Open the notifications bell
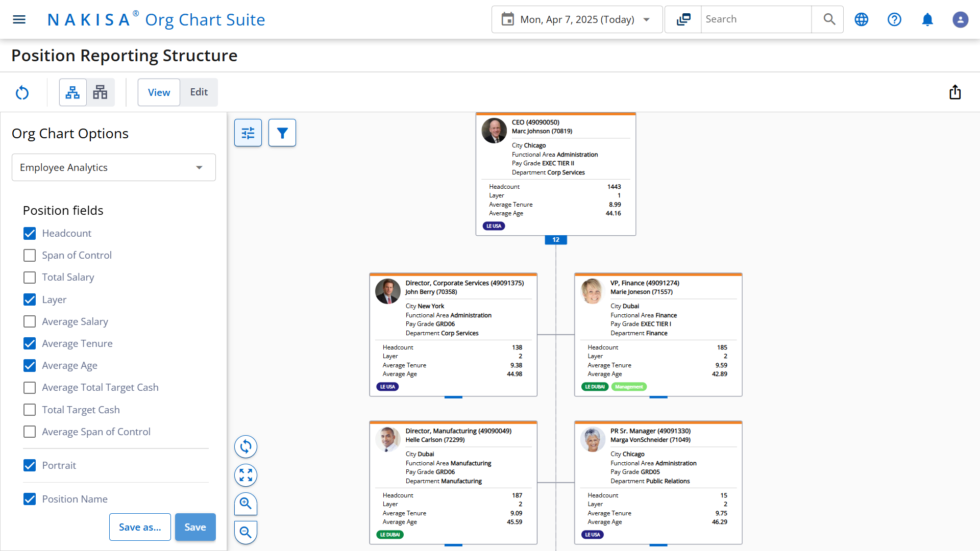Image resolution: width=980 pixels, height=551 pixels. [x=927, y=19]
